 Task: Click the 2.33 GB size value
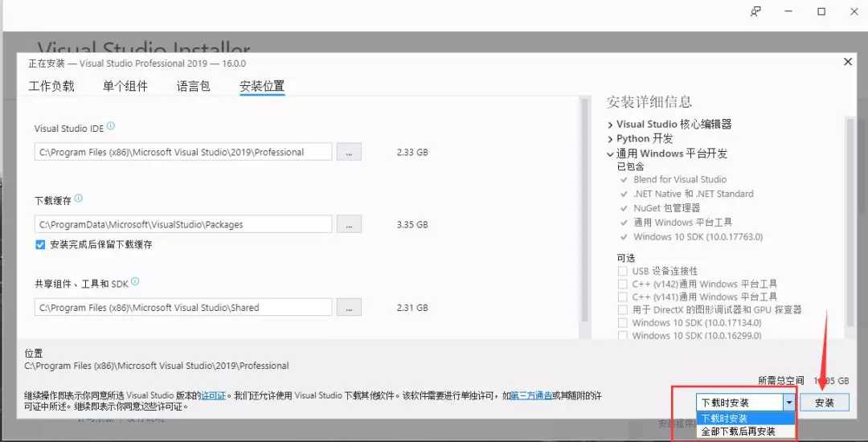coord(412,152)
